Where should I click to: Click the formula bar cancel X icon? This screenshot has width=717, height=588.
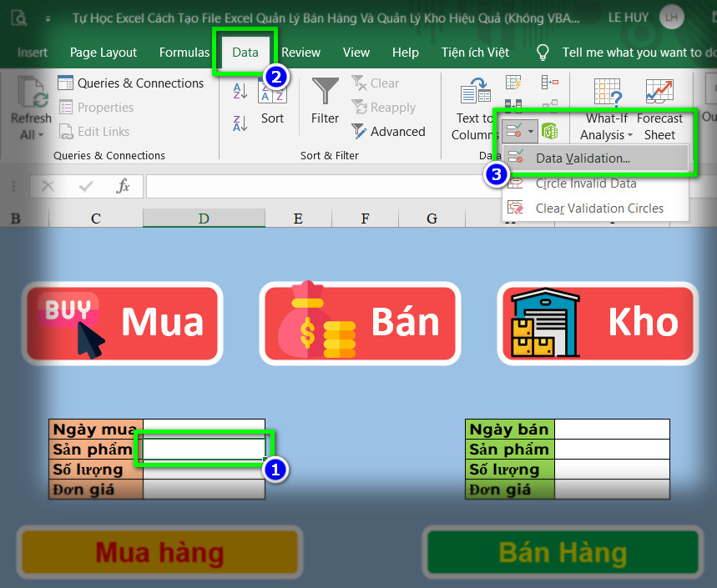point(48,186)
